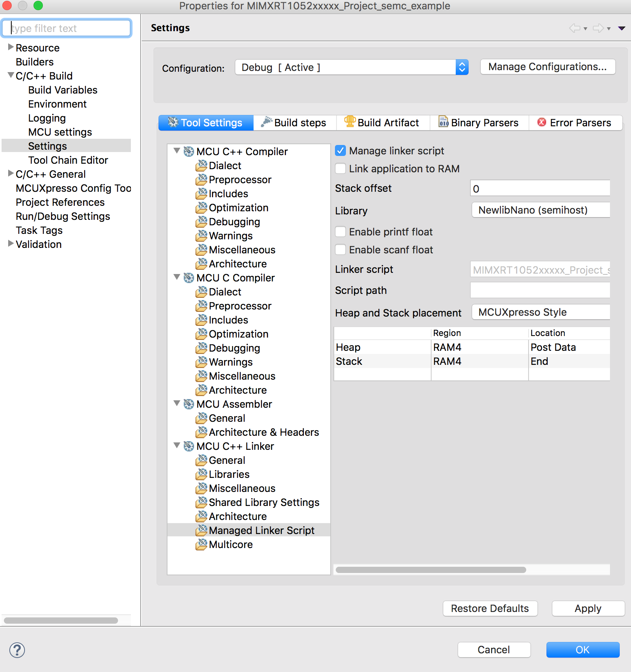631x672 pixels.
Task: Expand the Validation tree node
Action: coord(11,244)
